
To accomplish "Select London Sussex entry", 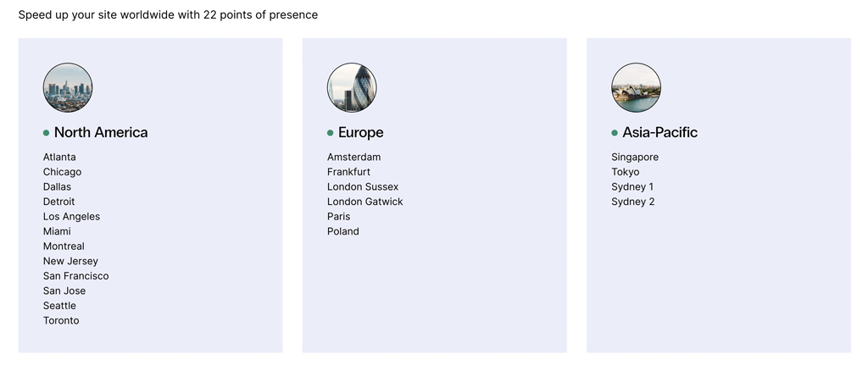I will coord(363,187).
